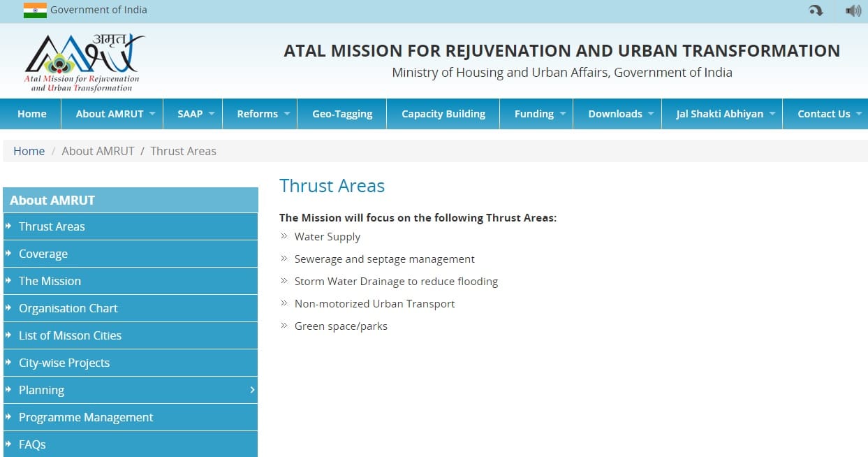
Task: Click Thrust Areas in the breadcrumb
Action: click(183, 151)
